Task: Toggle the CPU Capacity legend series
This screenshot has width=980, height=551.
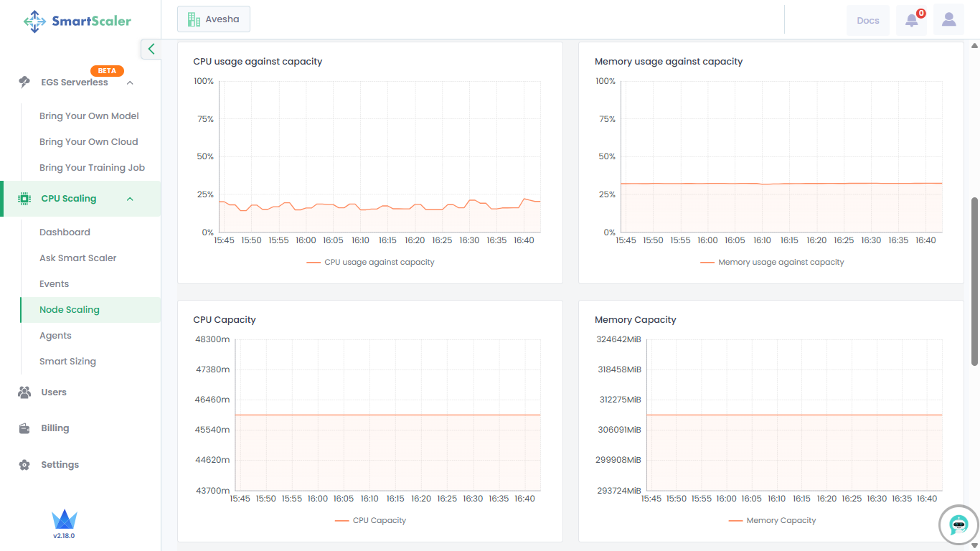Action: [x=370, y=521]
